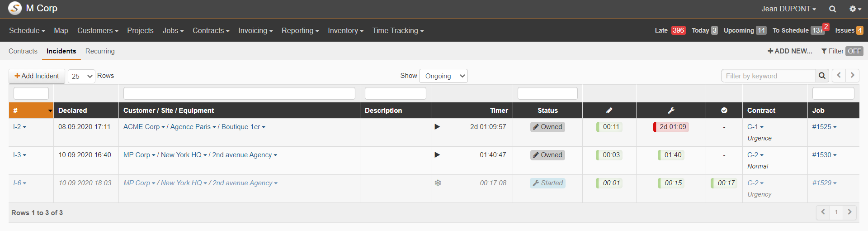The width and height of the screenshot is (868, 231).
Task: Click the Late 396 status badge
Action: 678,30
